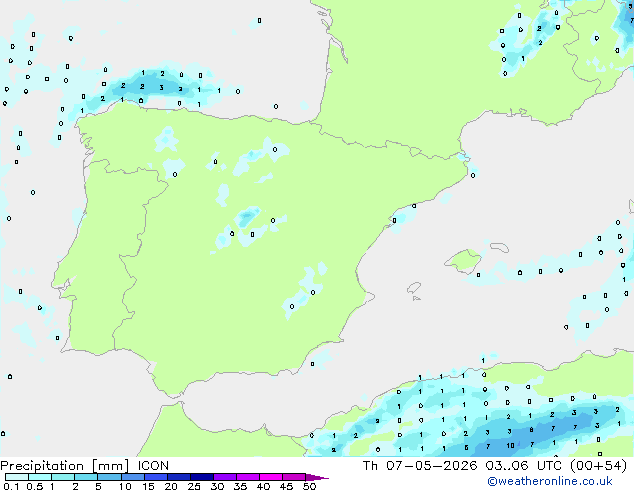Click the 1–2 mm legend swatch
This screenshot has height=490, width=634.
(63, 477)
